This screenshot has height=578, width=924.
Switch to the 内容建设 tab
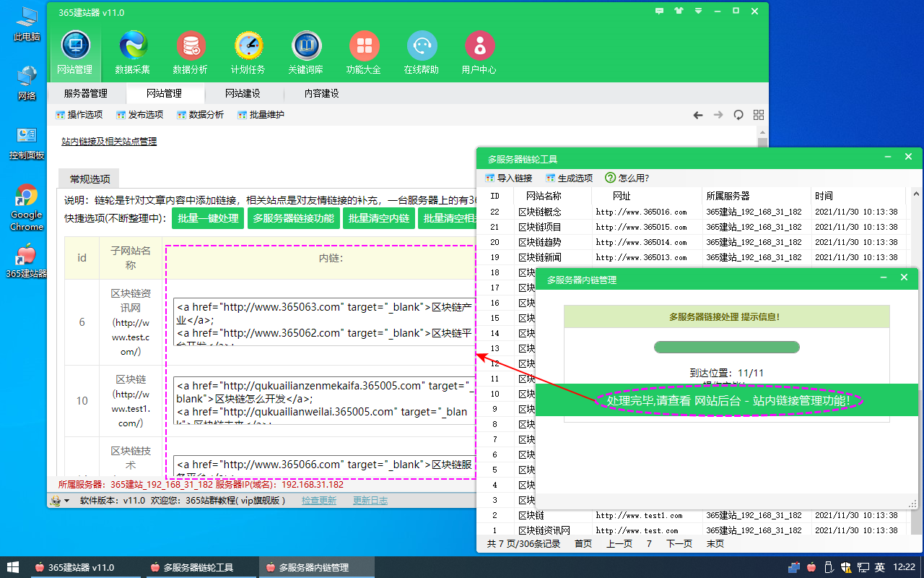pyautogui.click(x=322, y=94)
